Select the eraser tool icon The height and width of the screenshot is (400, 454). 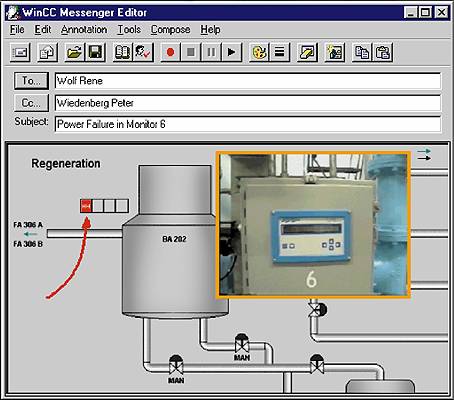[307, 52]
